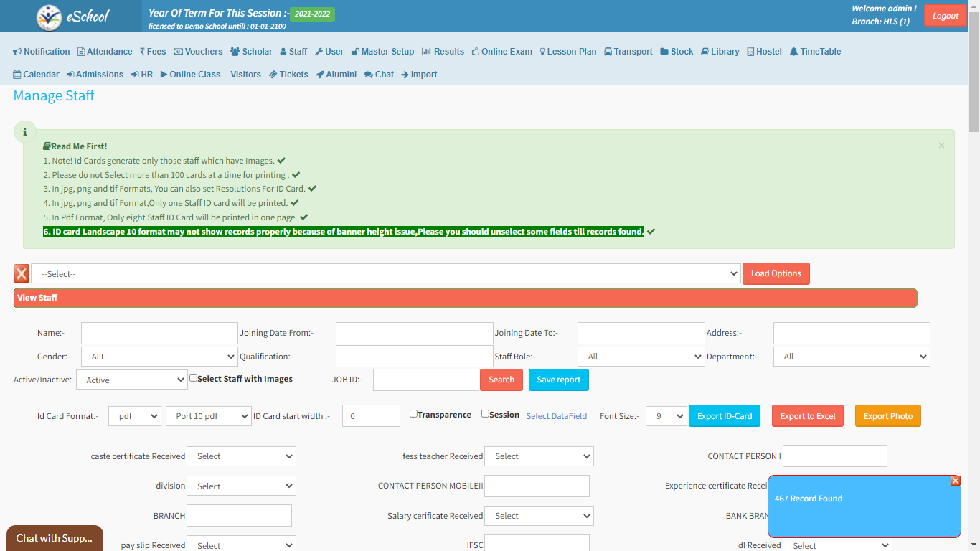Open the Notification megaphone menu
Image resolution: width=980 pixels, height=551 pixels.
(42, 52)
